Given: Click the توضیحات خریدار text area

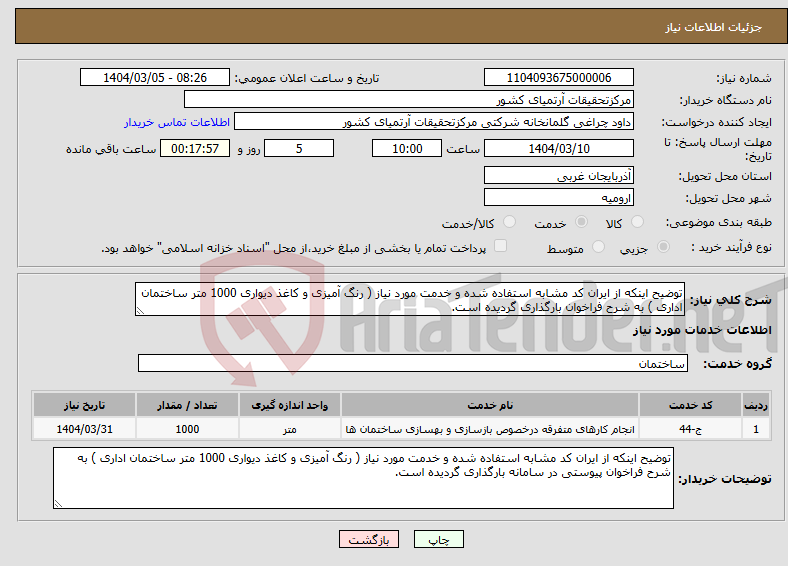Looking at the screenshot, I should pyautogui.click(x=363, y=478).
